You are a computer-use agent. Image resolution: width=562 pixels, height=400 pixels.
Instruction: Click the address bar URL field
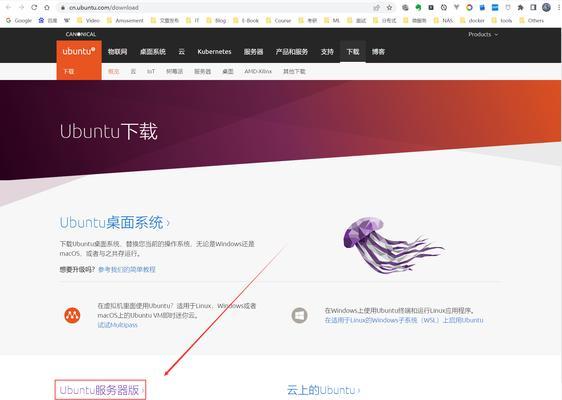(x=215, y=8)
